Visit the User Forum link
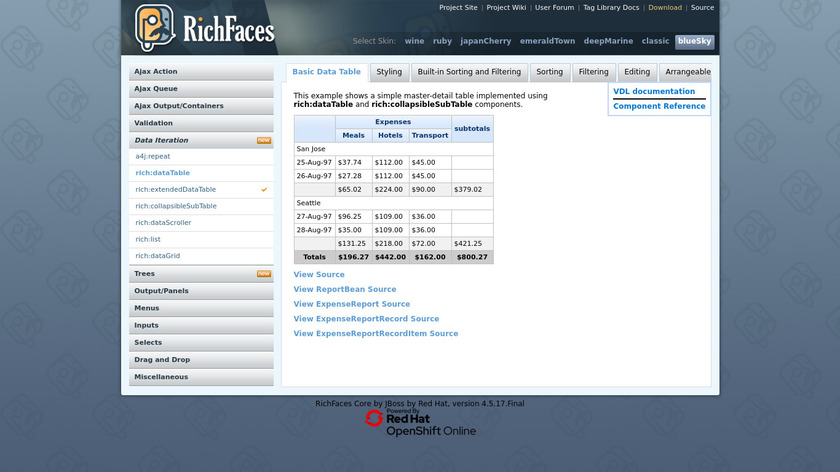 (x=554, y=8)
